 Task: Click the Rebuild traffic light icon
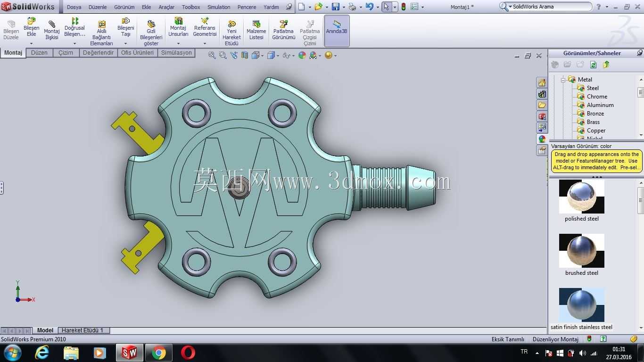click(x=403, y=7)
